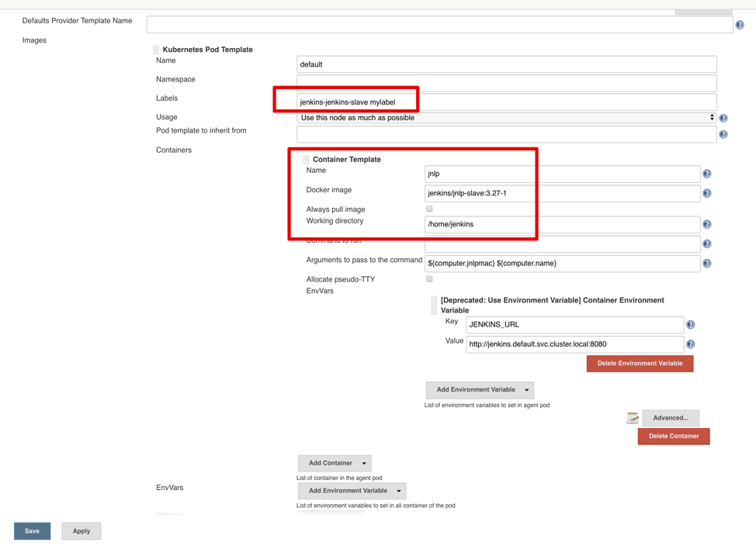
Task: Click the 'List of container in the agent pod' text
Action: coord(339,478)
